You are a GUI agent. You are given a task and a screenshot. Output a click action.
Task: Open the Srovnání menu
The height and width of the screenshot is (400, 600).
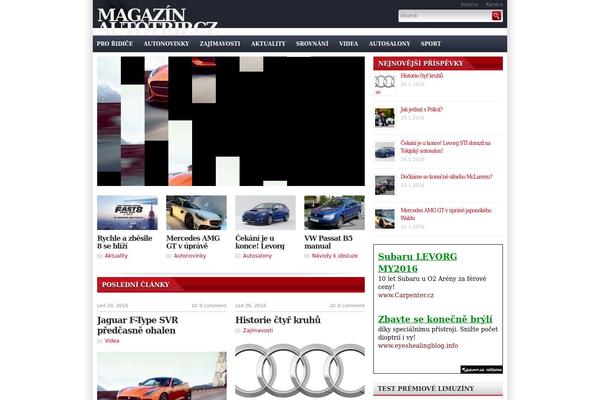click(312, 44)
